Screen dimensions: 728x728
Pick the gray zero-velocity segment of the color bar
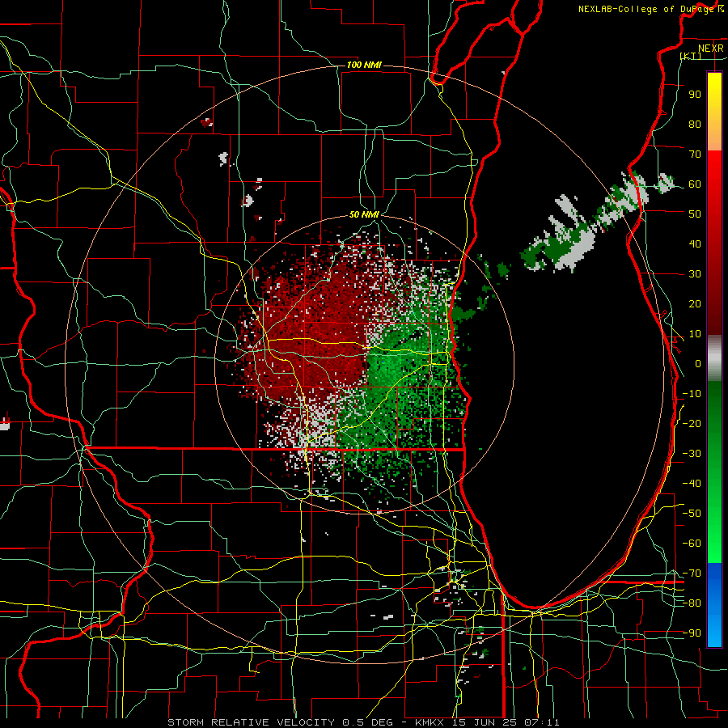[714, 358]
